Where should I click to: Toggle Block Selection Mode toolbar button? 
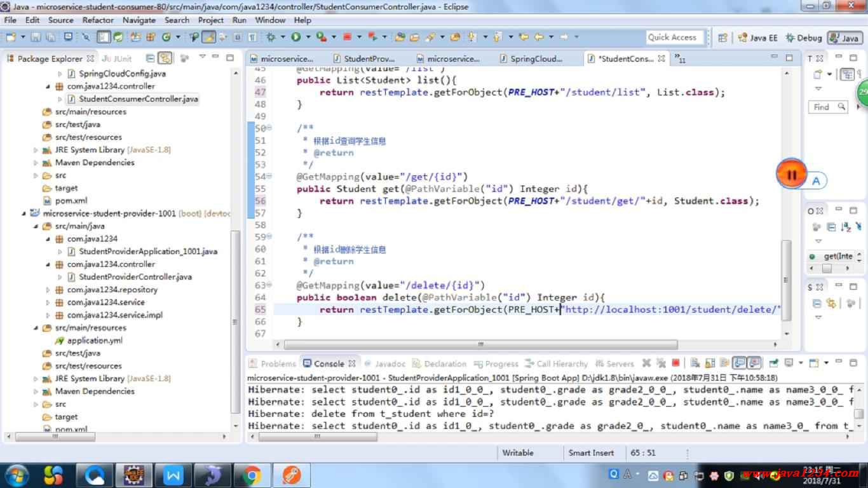coord(236,37)
